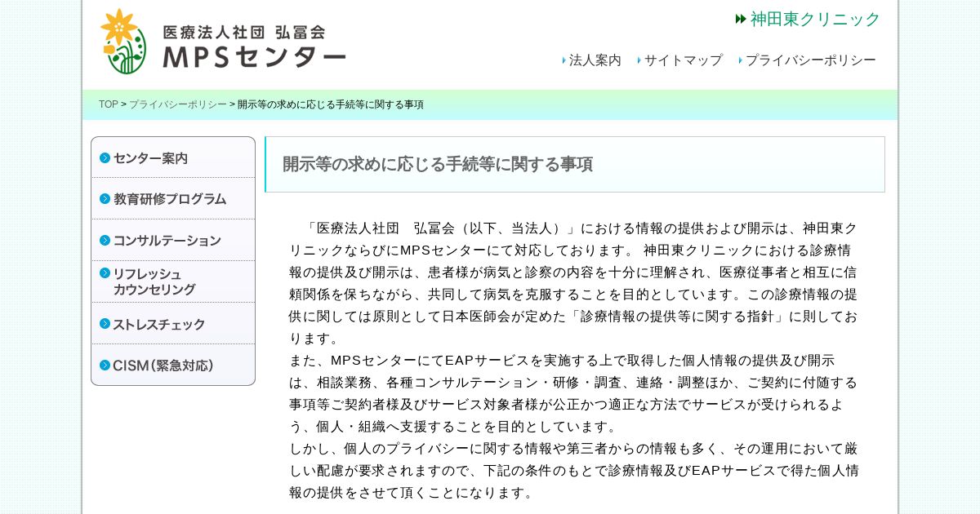Click the blue bullet icon beside ストレスチェック

click(105, 323)
